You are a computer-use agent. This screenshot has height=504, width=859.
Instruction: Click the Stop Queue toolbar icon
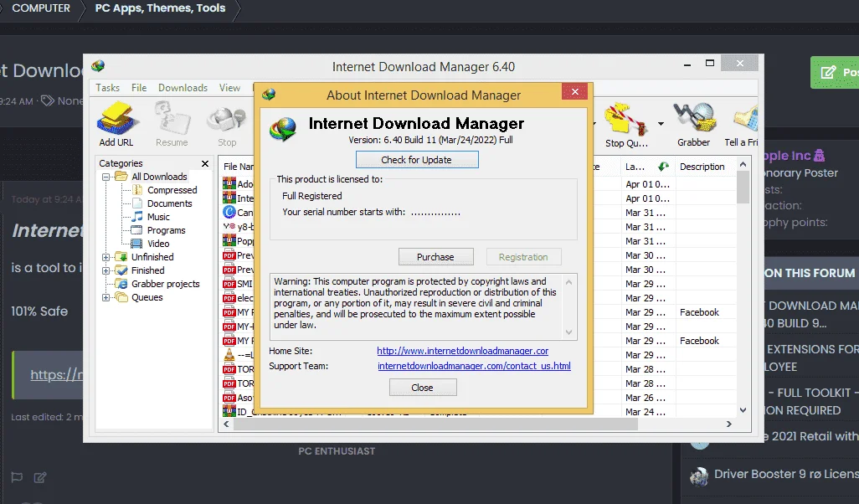click(625, 125)
